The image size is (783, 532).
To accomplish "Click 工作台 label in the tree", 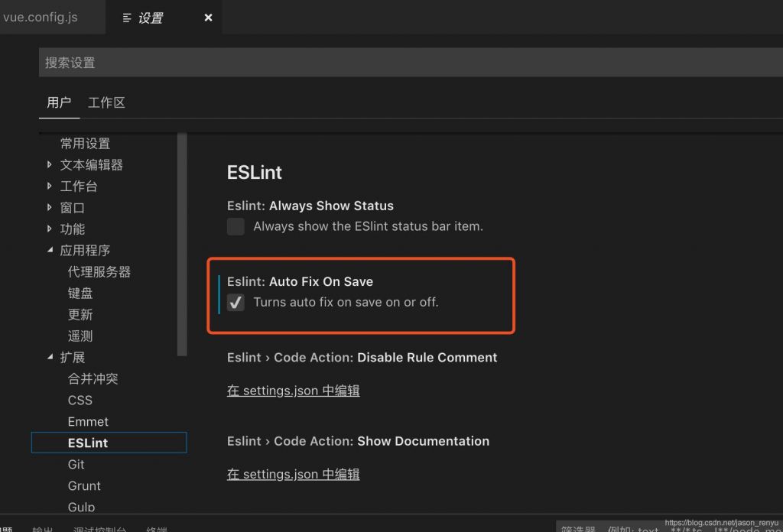I will pos(79,187).
